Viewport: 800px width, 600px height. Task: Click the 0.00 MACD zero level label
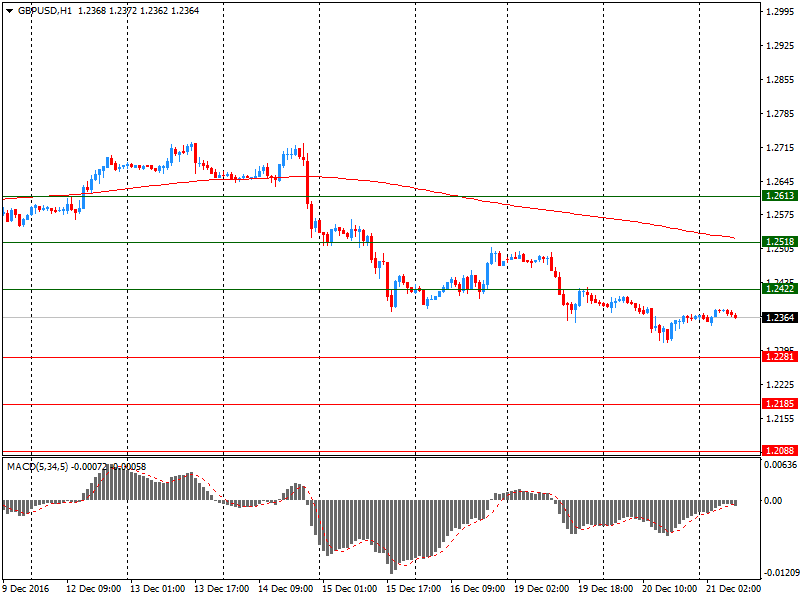773,501
